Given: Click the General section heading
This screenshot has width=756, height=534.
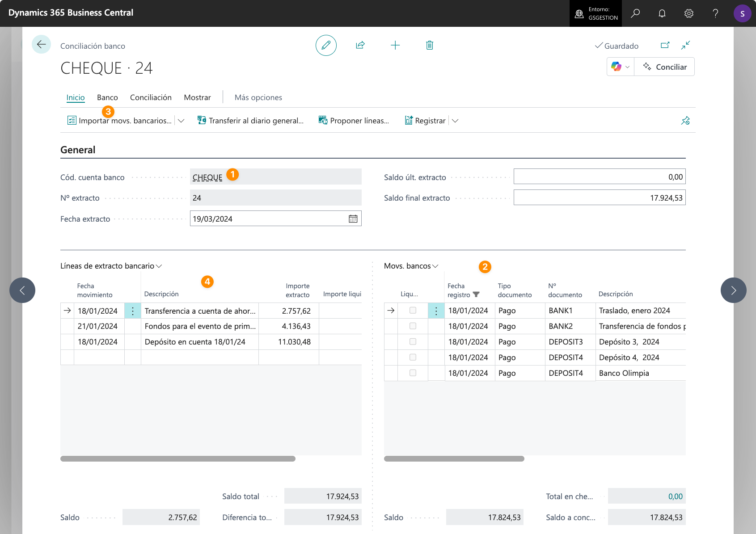Looking at the screenshot, I should tap(78, 150).
